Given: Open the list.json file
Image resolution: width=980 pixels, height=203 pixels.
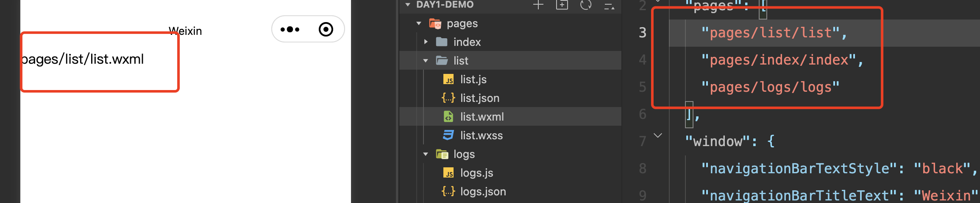Looking at the screenshot, I should pos(479,98).
